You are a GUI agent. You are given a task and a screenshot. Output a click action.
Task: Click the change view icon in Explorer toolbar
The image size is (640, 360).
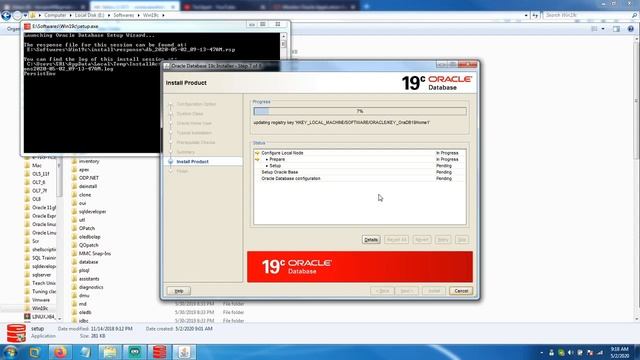594,29
